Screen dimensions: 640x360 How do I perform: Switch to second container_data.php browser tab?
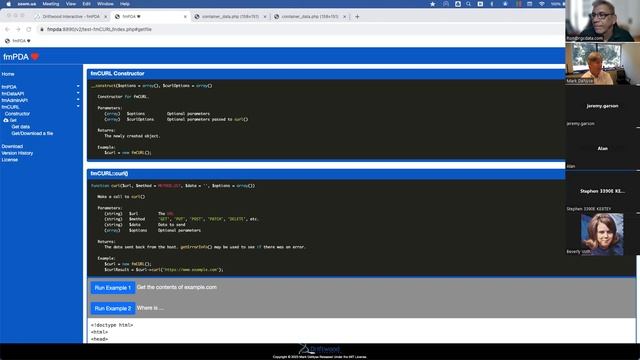[310, 17]
